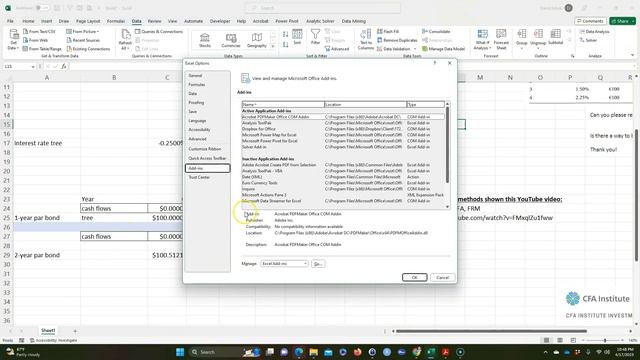Open the Formulas ribbon tab

(x=116, y=21)
